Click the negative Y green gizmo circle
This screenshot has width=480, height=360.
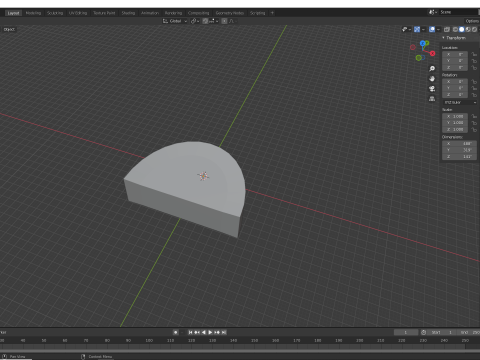coord(418,58)
